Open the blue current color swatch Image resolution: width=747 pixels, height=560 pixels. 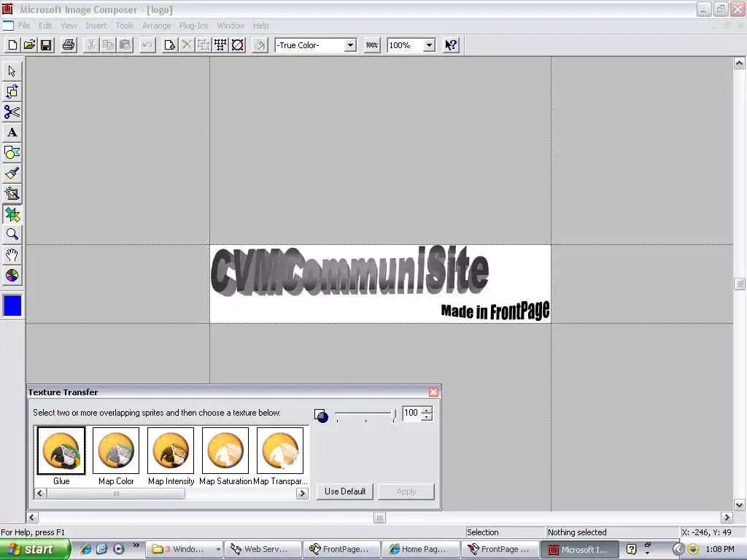(12, 306)
